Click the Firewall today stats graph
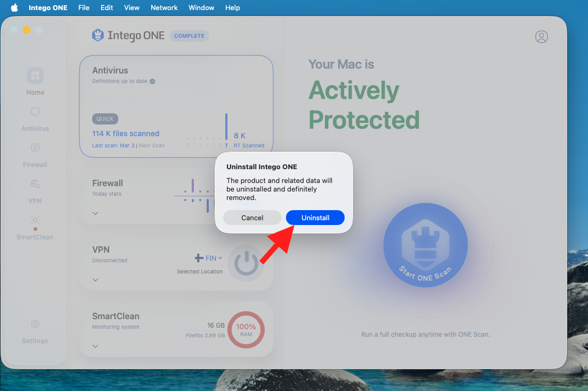588x391 pixels. (194, 196)
